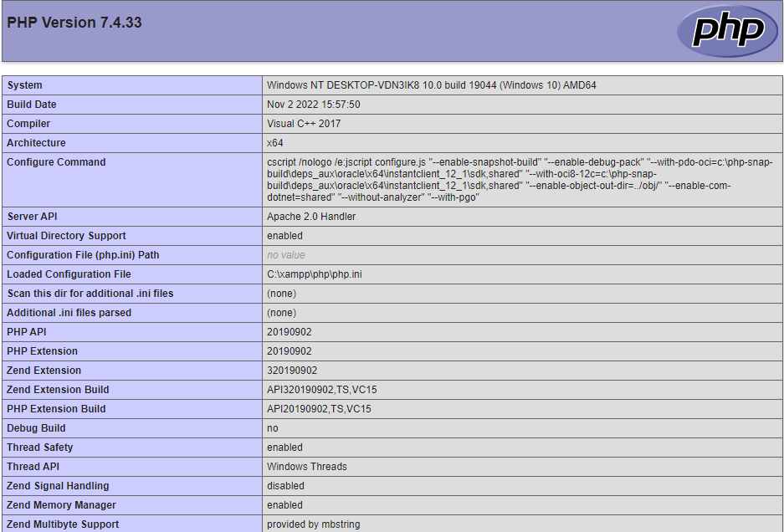Select the Zend Signal Handling 'disabled' value
This screenshot has width=784, height=532.
tap(285, 486)
